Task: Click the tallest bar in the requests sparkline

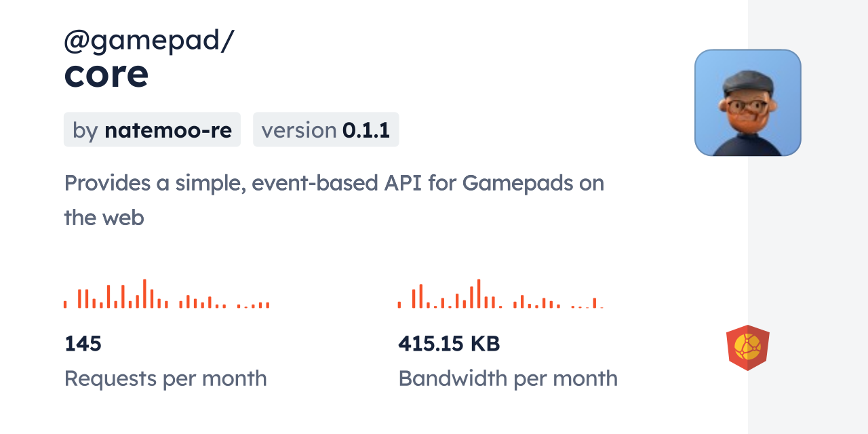Action: tap(144, 294)
